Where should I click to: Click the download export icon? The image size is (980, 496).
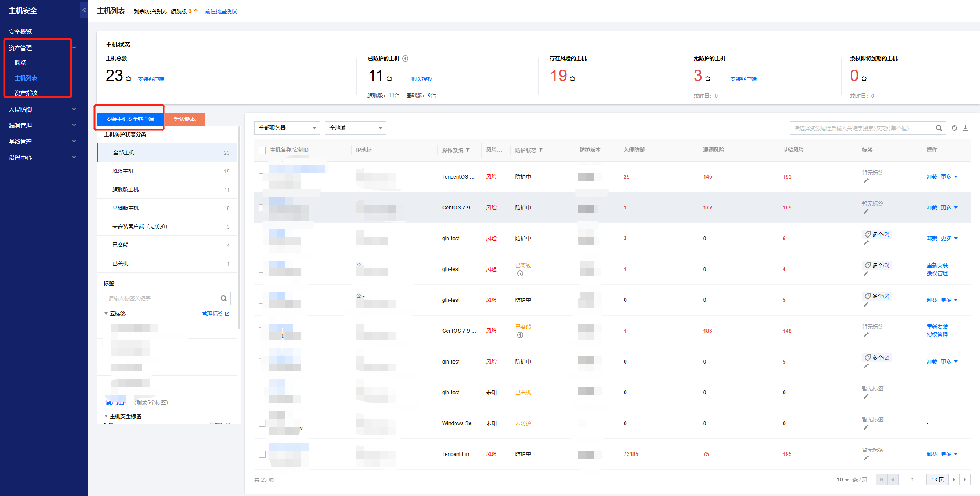(965, 128)
